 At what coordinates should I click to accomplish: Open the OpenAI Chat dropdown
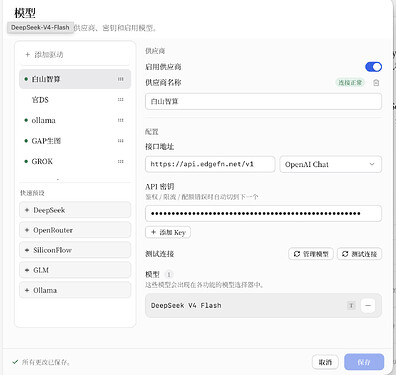point(331,164)
